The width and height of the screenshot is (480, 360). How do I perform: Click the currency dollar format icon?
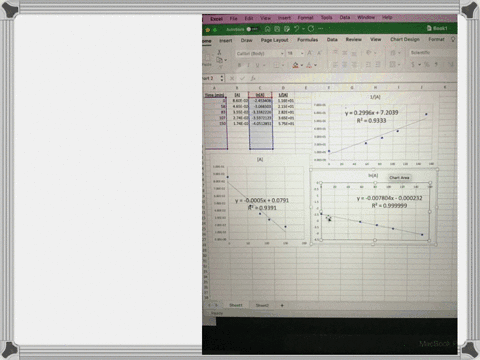coord(413,64)
